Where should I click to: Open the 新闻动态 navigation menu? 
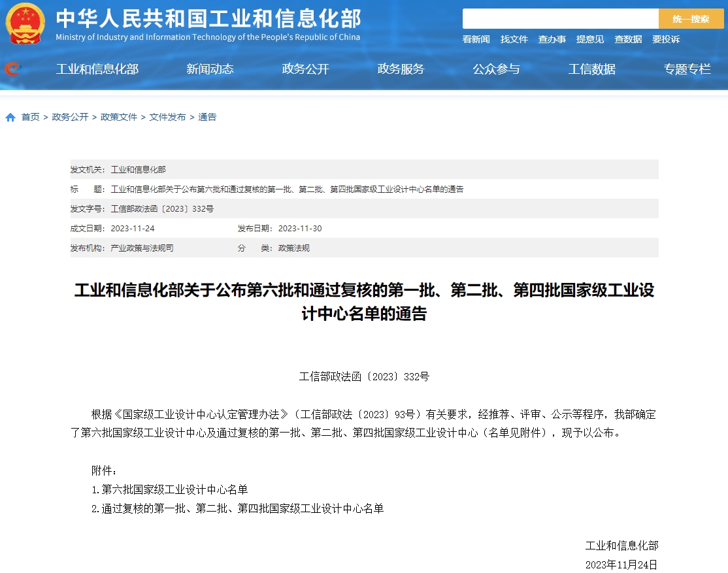(210, 69)
